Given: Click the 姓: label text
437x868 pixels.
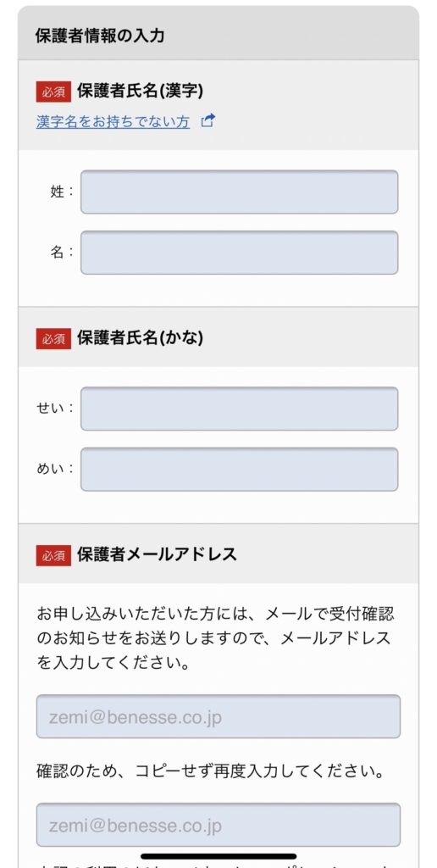Looking at the screenshot, I should pyautogui.click(x=62, y=192).
